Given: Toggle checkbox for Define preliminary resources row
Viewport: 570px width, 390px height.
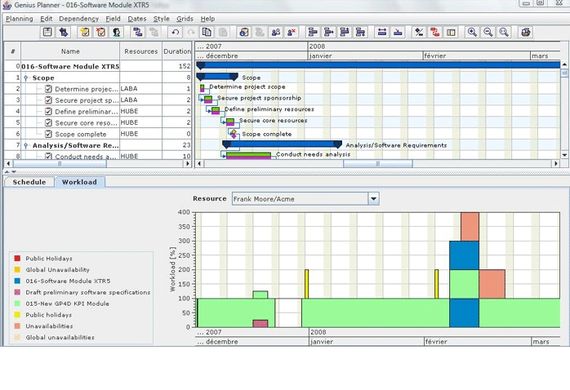Looking at the screenshot, I should [x=48, y=111].
